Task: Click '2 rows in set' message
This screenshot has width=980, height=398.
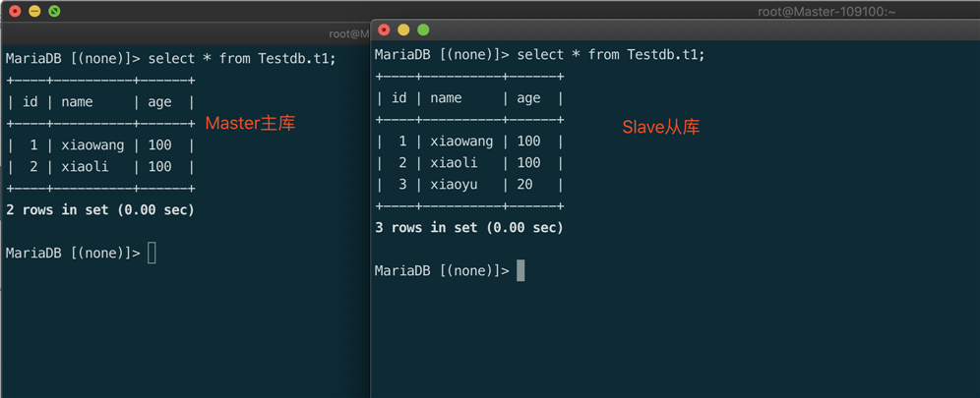Action: [100, 210]
